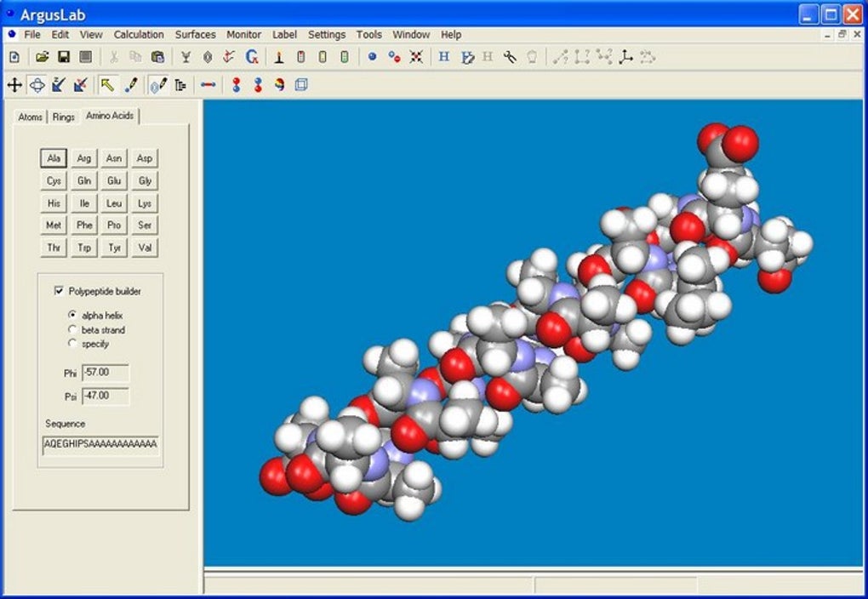
Task: Click the Gaussian 'G' toolbar icon
Action: (x=252, y=57)
